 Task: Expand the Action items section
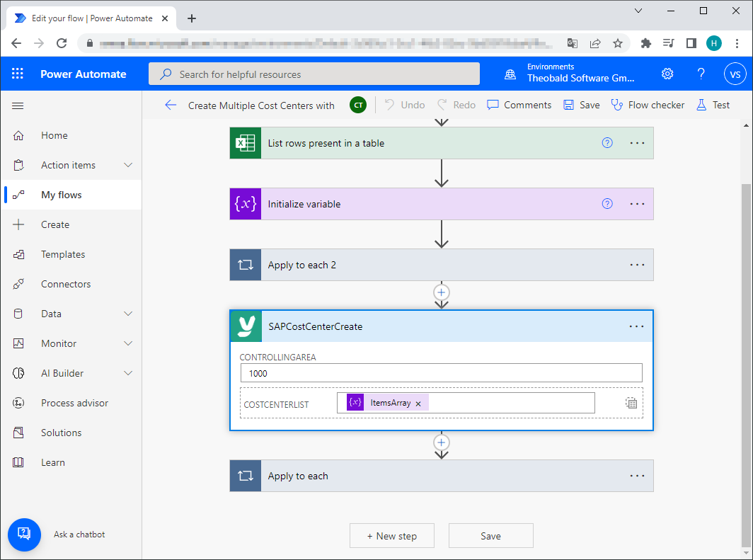127,165
